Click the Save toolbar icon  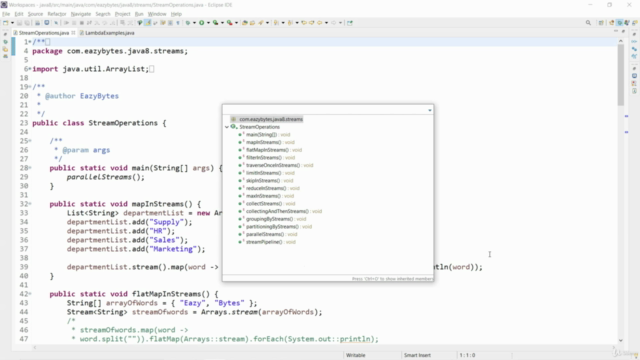20,23
